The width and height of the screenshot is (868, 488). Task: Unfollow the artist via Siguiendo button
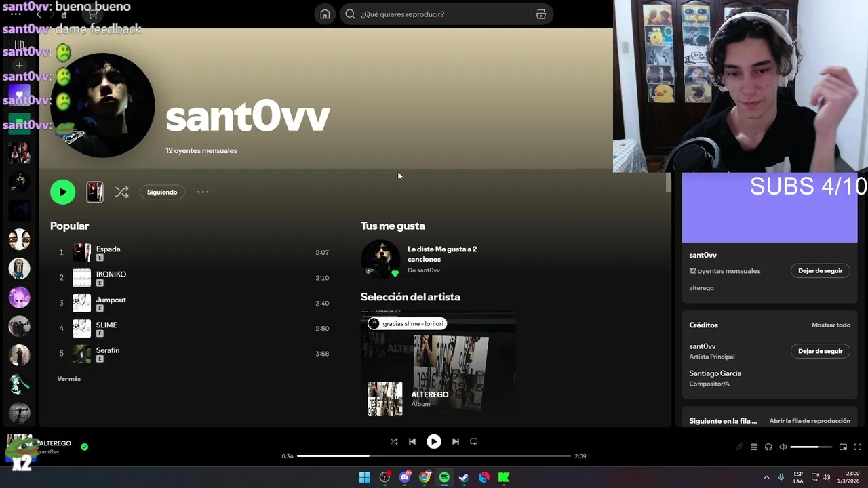tap(162, 192)
